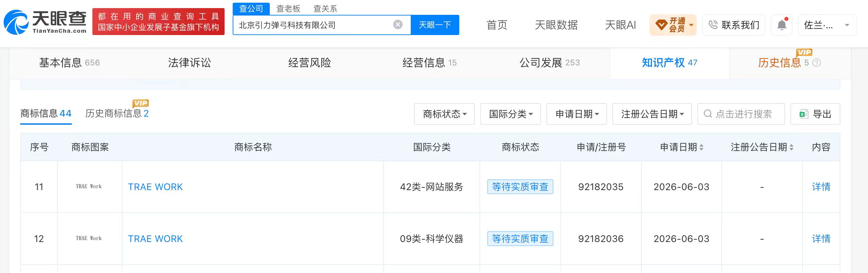Click the 2026-06-03 date in row 11
The width and height of the screenshot is (868, 273).
(682, 187)
